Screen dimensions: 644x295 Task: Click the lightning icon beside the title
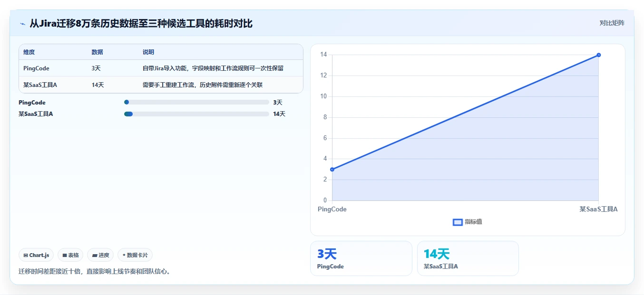point(22,23)
